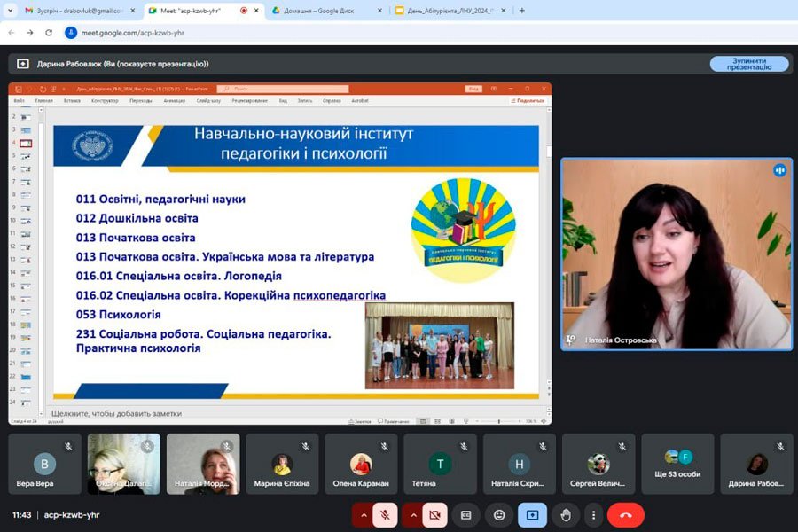798x532 pixels.
Task: Click the meet.google.com address bar
Action: tap(266, 32)
